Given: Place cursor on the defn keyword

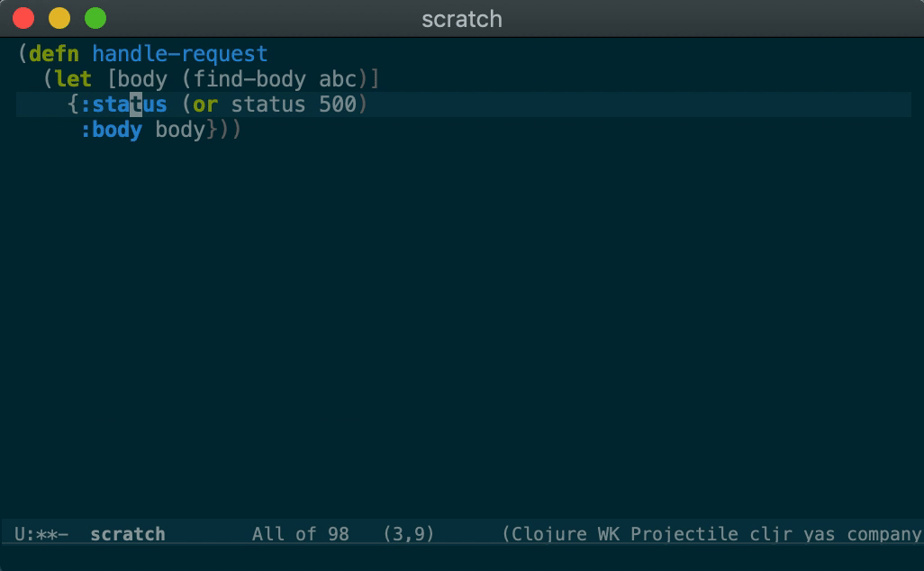Looking at the screenshot, I should (54, 54).
